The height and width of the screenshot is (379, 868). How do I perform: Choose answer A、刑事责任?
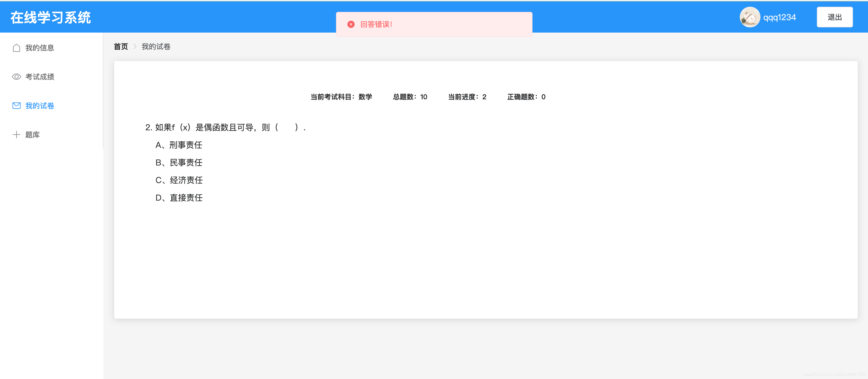click(179, 145)
